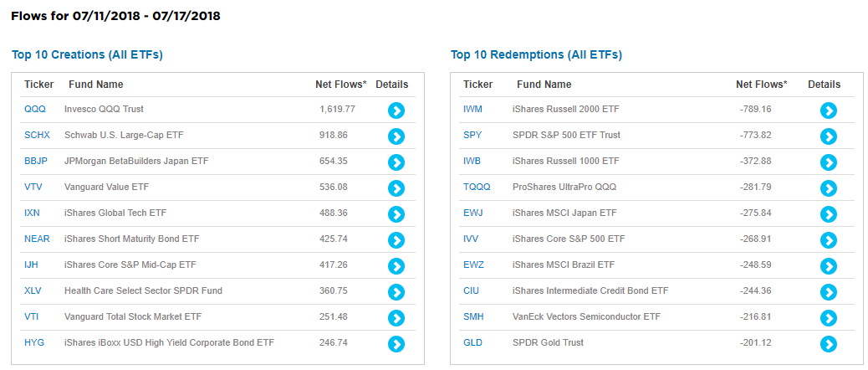Viewport: 868px width, 370px height.
Task: Open details arrow for iShares Core S&P Mid-Cap ETF
Action: coord(396,266)
